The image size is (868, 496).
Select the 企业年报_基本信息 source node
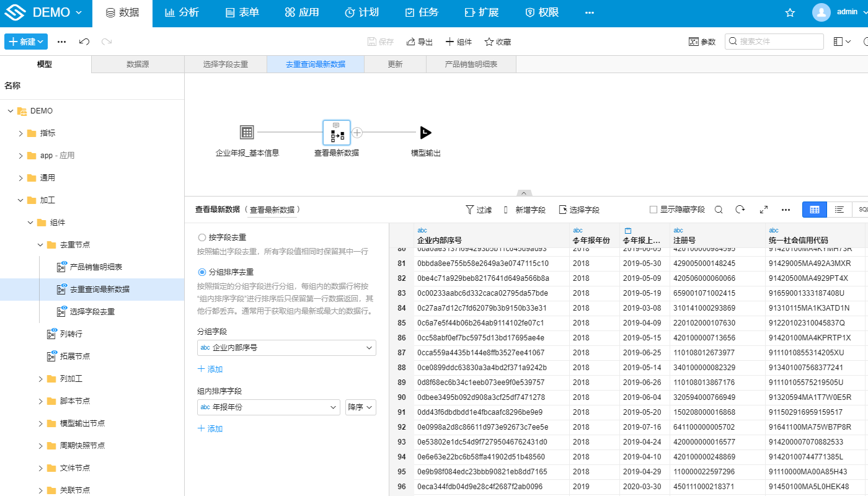pos(247,133)
